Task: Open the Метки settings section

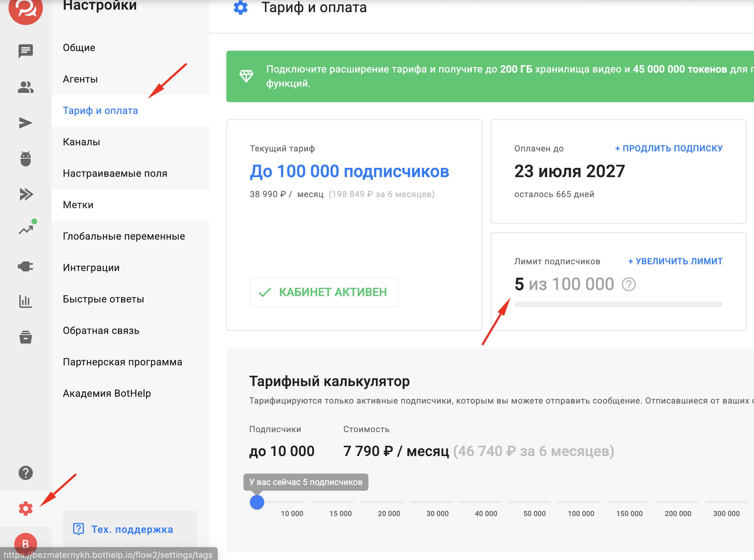Action: coord(78,205)
